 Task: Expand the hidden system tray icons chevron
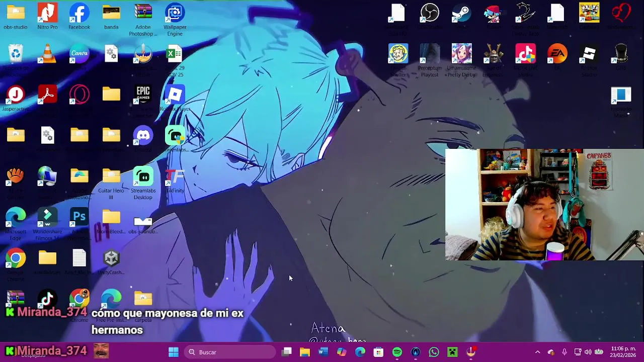[x=537, y=352]
